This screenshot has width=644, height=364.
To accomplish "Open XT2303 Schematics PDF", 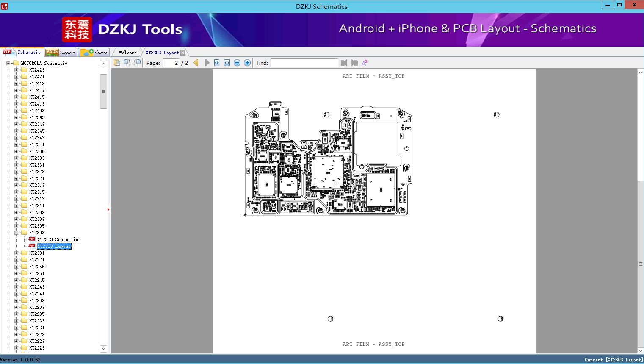I will (59, 239).
